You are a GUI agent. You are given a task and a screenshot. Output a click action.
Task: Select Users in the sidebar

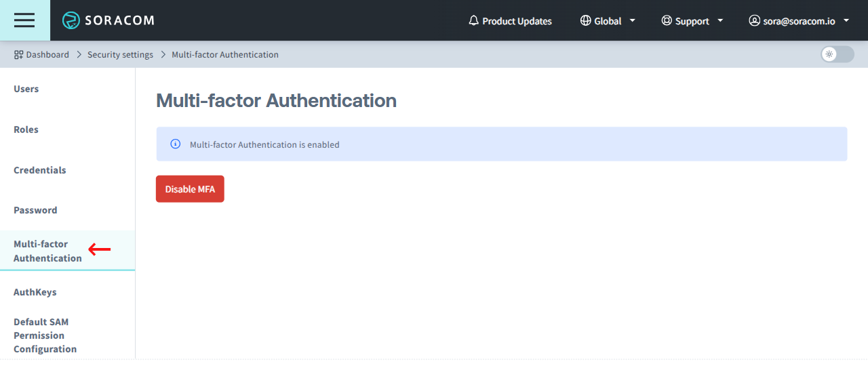(26, 89)
